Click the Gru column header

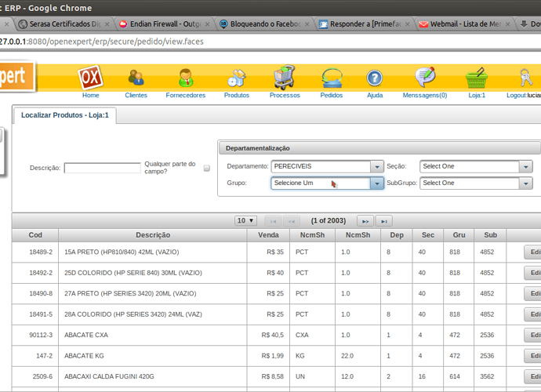(x=459, y=235)
